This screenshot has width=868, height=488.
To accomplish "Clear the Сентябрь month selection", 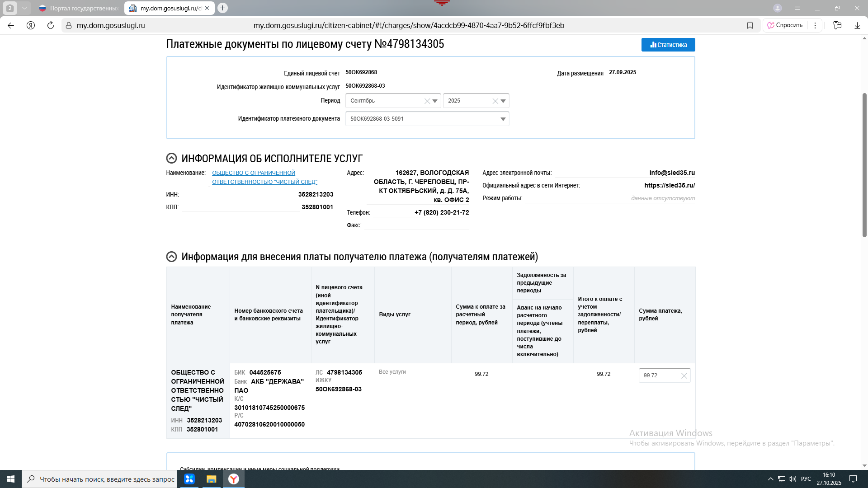I will click(427, 101).
